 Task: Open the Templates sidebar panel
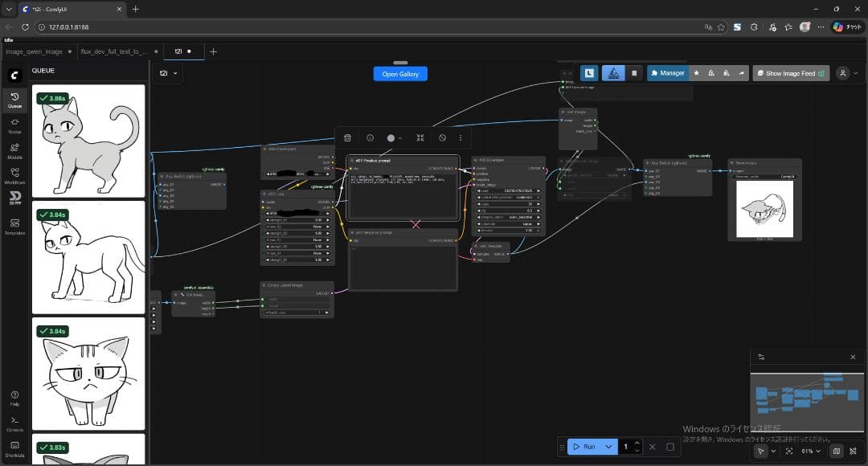(14, 226)
